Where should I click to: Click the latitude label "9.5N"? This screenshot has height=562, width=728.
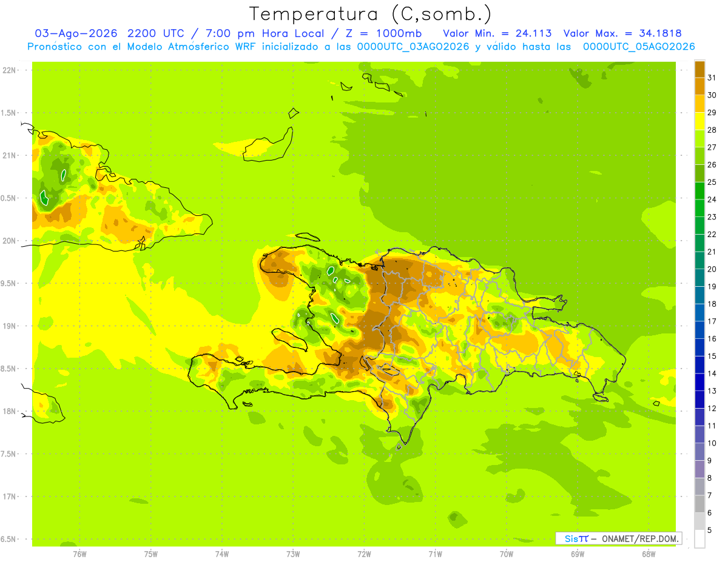8,283
